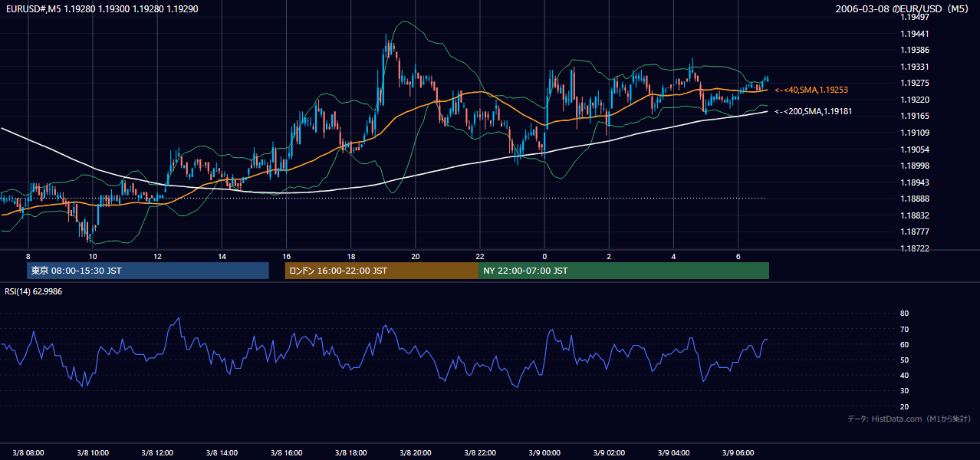Click price axis value 1.18777
This screenshot has width=980, height=460.
point(915,232)
